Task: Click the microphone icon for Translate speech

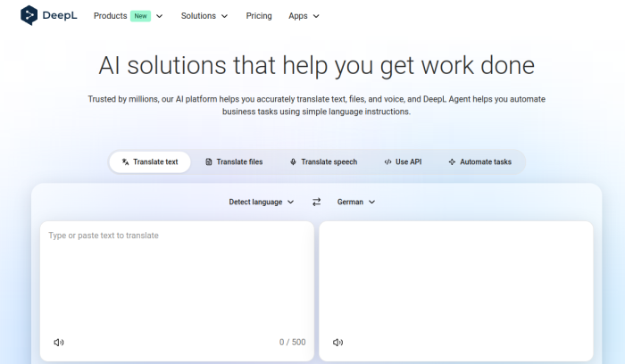Action: point(293,162)
